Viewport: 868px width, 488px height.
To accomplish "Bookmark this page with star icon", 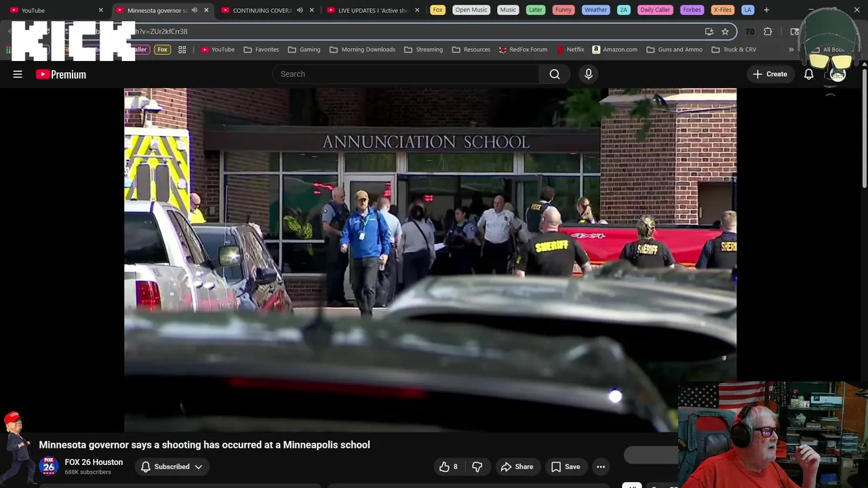I will click(725, 31).
